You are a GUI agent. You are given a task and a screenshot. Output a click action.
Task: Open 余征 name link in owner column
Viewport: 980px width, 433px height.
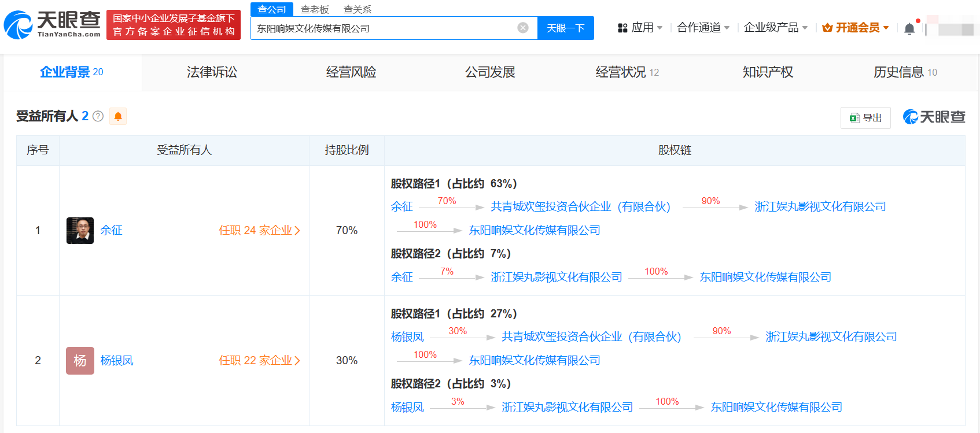point(111,230)
